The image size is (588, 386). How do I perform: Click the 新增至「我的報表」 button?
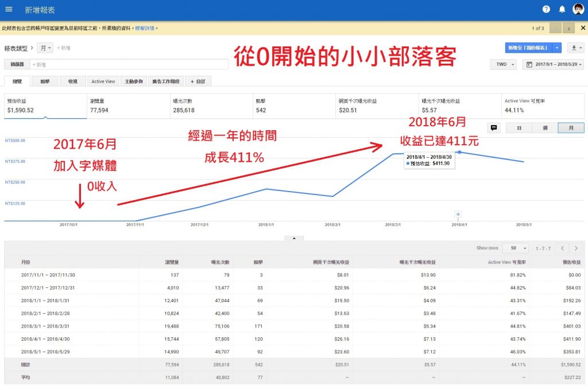click(529, 48)
